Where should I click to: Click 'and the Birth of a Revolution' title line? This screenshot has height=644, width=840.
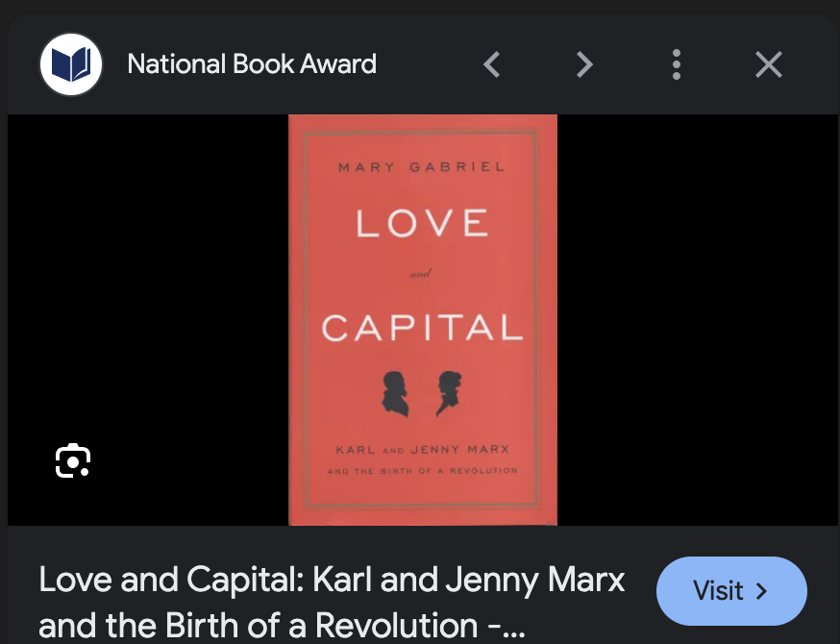[259, 625]
